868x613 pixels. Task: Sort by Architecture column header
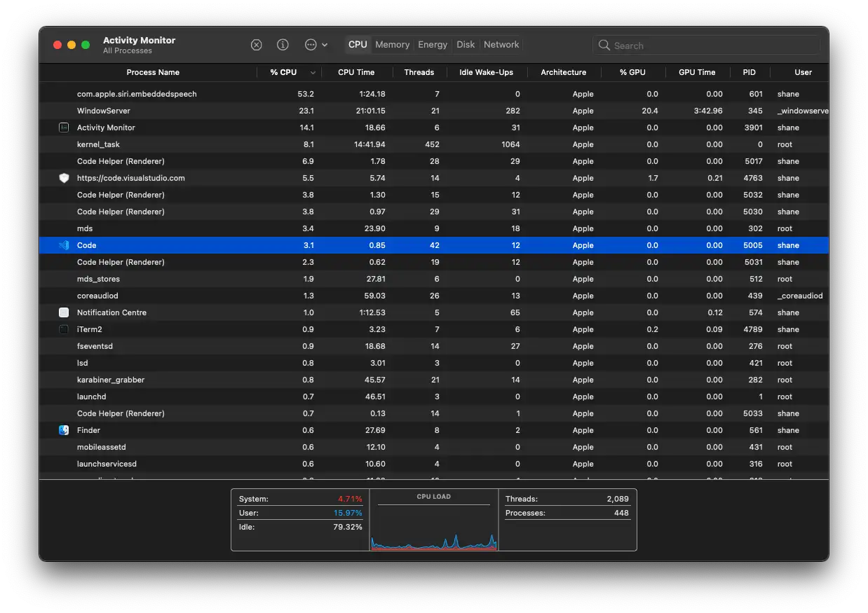coord(563,72)
